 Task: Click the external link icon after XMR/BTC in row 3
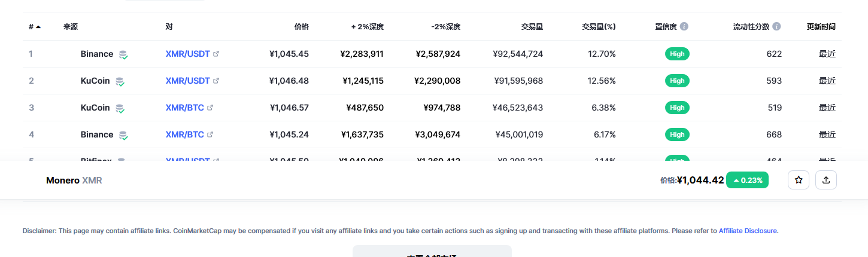210,108
